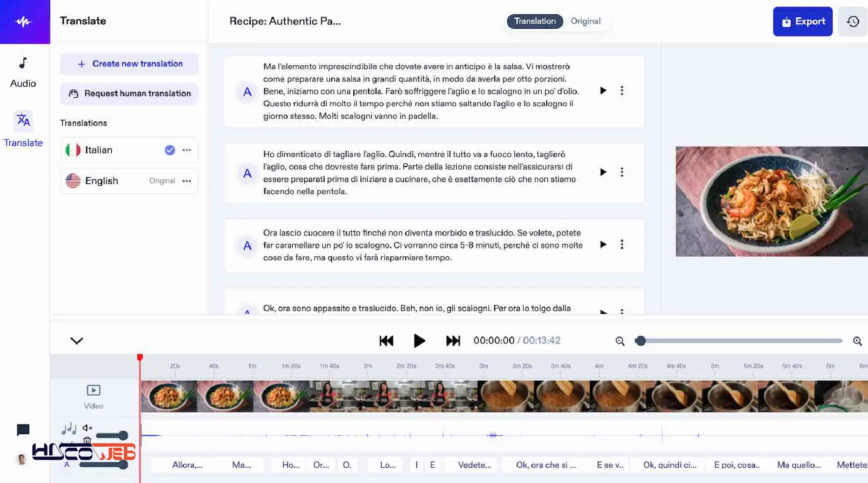Adjust the music track volume slider
Screen dimensions: 868x483
(112, 435)
